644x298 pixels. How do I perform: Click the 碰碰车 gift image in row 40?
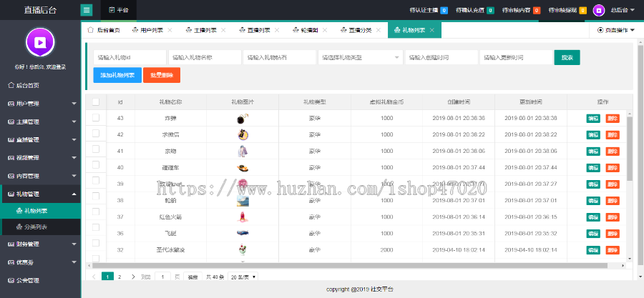click(x=243, y=168)
